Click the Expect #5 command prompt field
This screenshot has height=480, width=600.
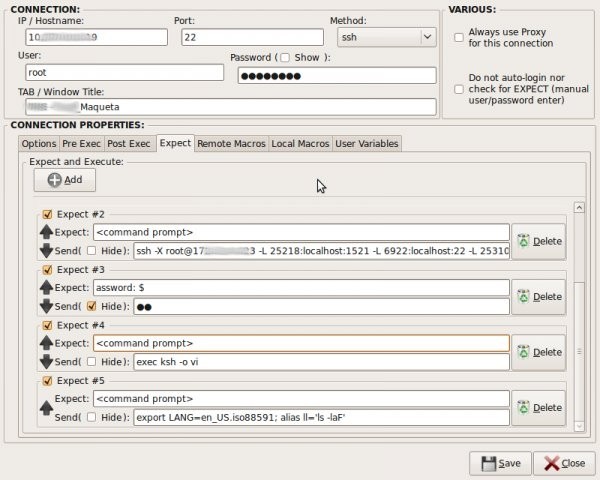pos(302,399)
